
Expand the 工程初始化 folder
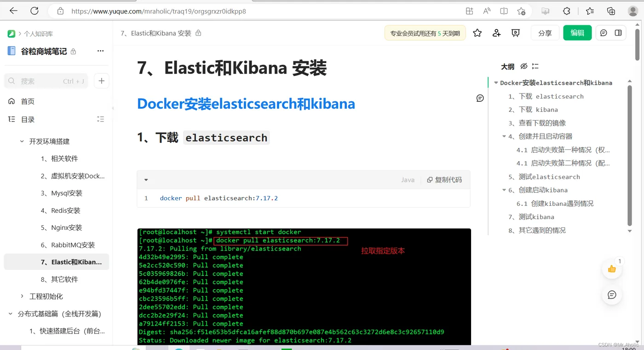22,296
